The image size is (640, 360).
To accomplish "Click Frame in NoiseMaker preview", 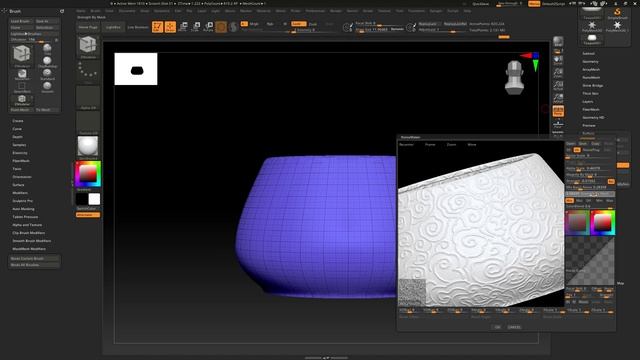I will coord(430,144).
